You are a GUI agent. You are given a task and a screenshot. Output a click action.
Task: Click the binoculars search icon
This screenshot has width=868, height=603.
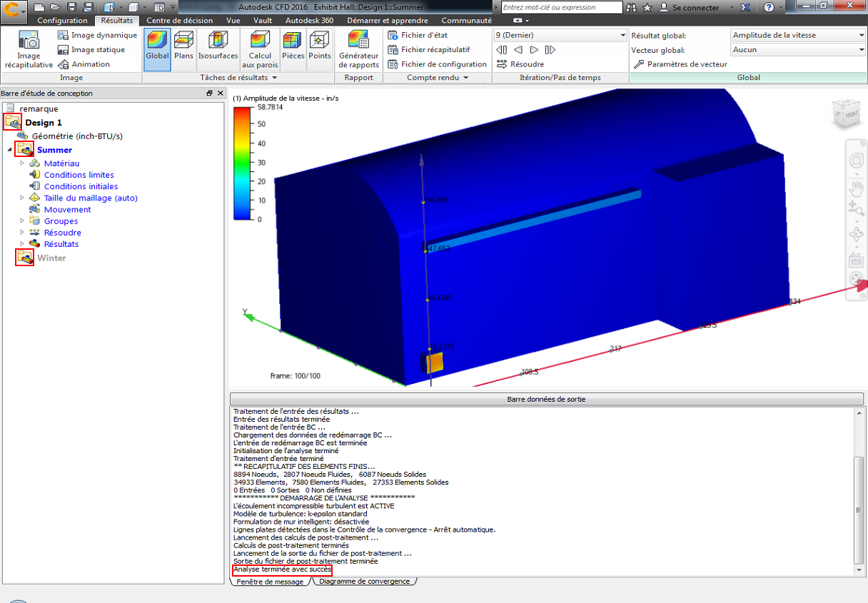(631, 7)
